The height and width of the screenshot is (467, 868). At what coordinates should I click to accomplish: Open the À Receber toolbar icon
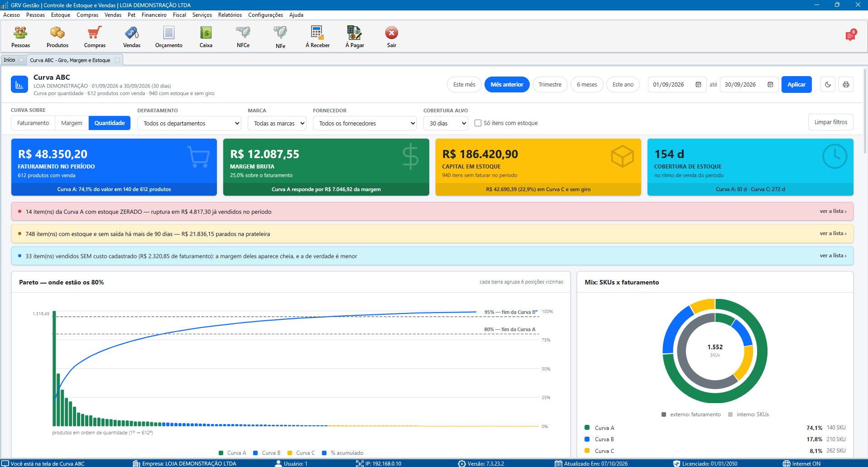tap(317, 33)
